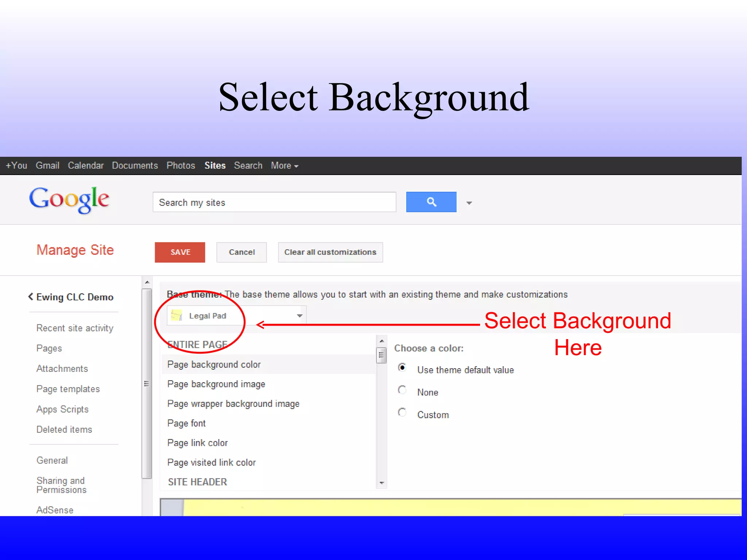Click the Manage Site heading

point(75,250)
